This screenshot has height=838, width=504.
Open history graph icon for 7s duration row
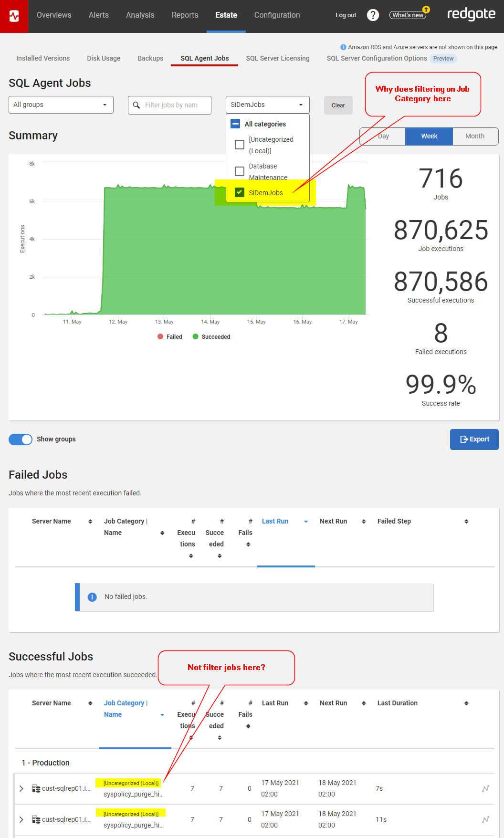[x=485, y=788]
